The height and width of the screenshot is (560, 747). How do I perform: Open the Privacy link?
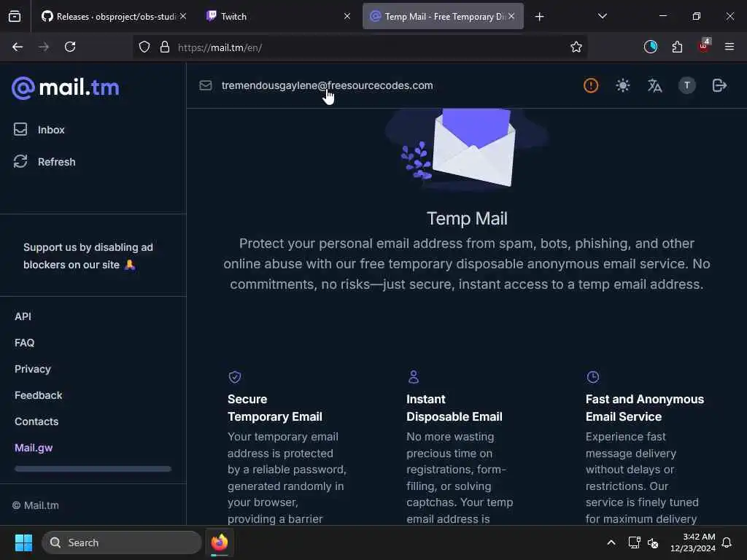32,369
